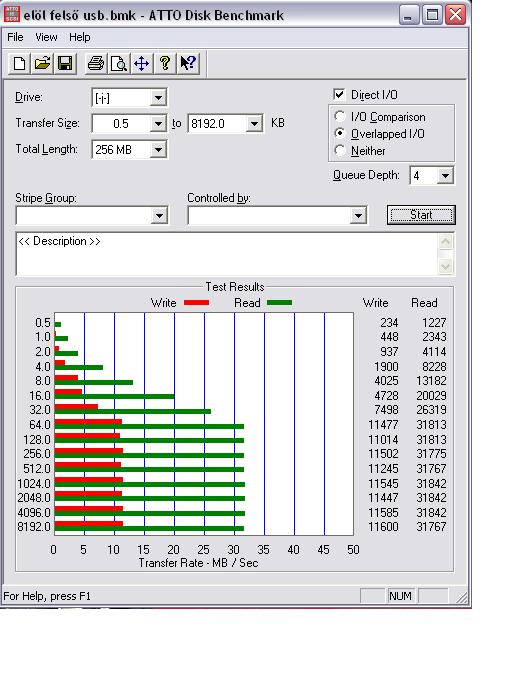The image size is (512, 682).
Task: Click read value 1227 for 0.5 row
Action: 434,323
